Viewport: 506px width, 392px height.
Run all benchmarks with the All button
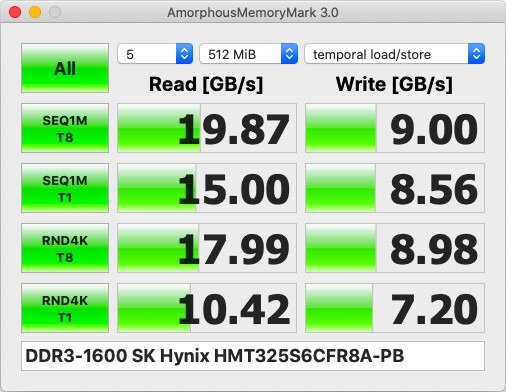click(x=65, y=68)
